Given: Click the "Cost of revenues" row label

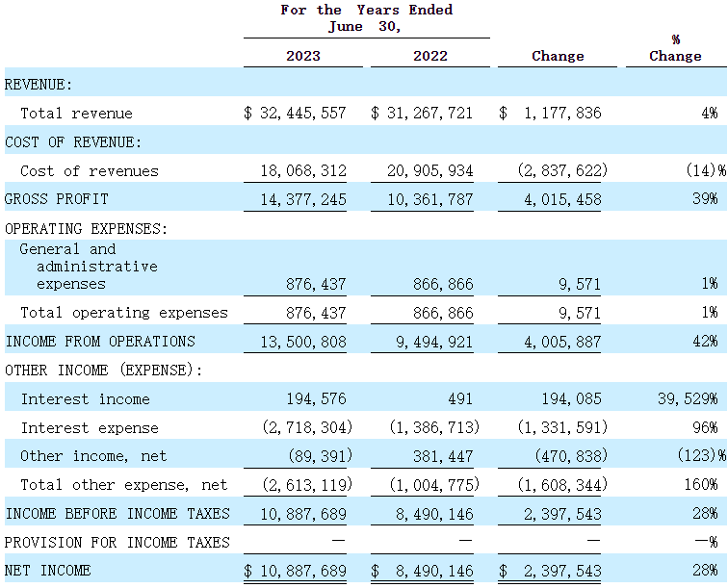Looking at the screenshot, I should [89, 171].
